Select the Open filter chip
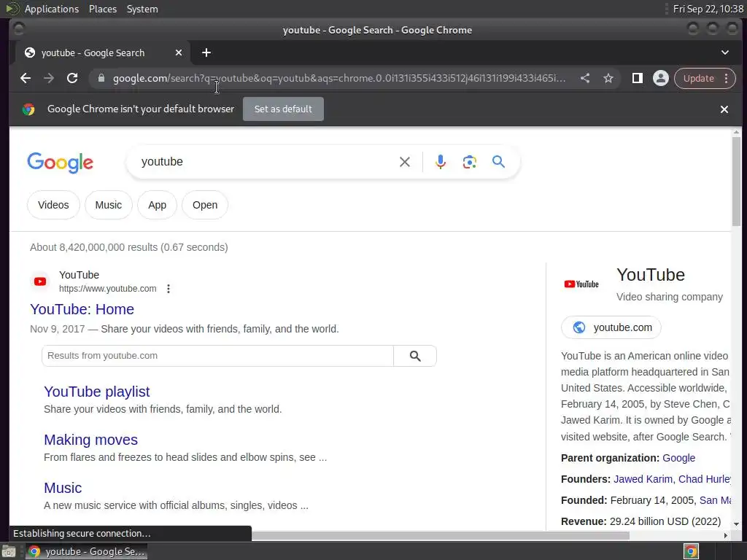This screenshot has width=747, height=560. (x=205, y=205)
